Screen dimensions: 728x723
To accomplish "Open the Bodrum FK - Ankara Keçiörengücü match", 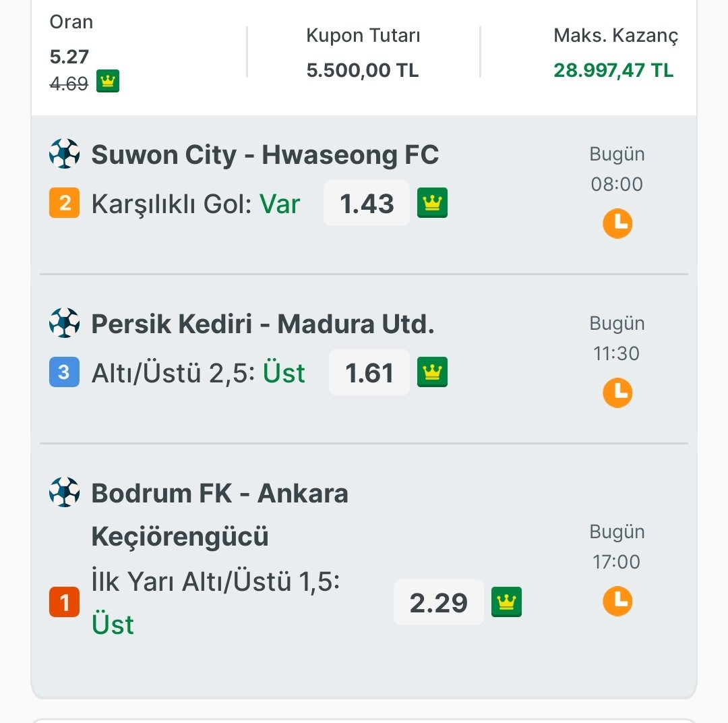I will (220, 515).
